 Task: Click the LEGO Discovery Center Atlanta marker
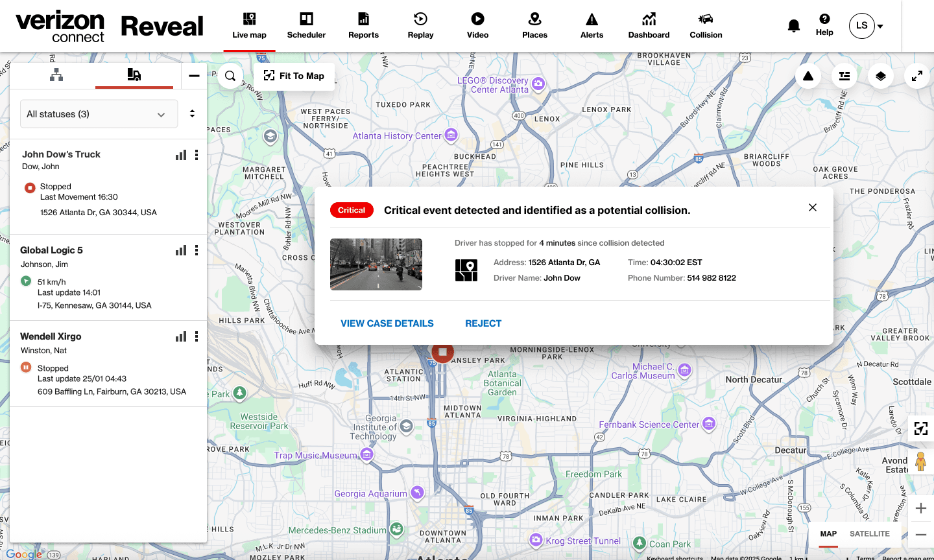click(x=538, y=84)
